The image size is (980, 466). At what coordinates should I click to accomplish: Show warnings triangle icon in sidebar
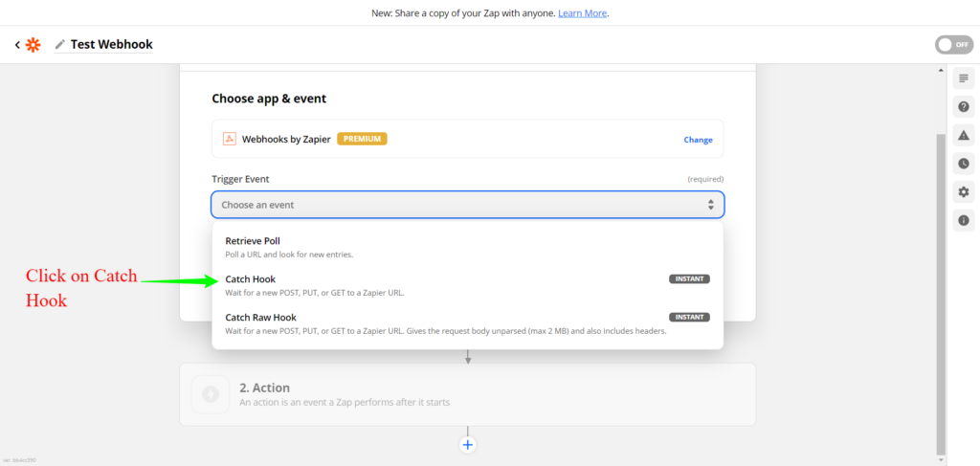963,135
